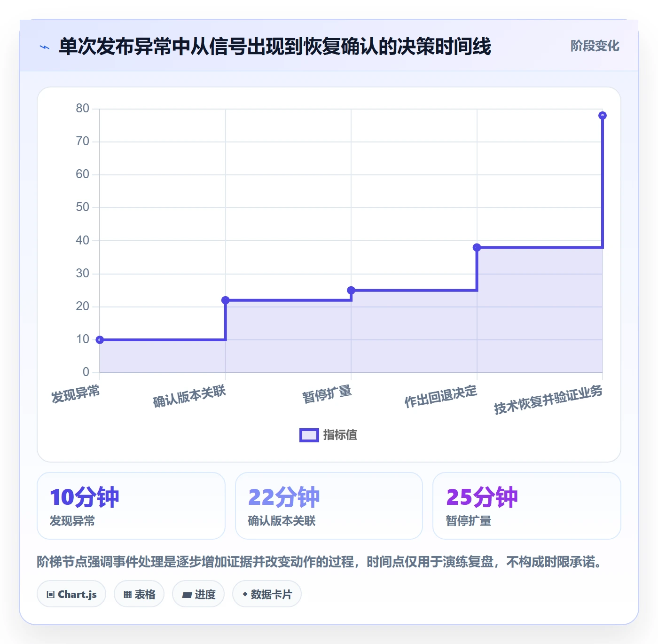Click the 发现异常 data point at 10

point(100,340)
